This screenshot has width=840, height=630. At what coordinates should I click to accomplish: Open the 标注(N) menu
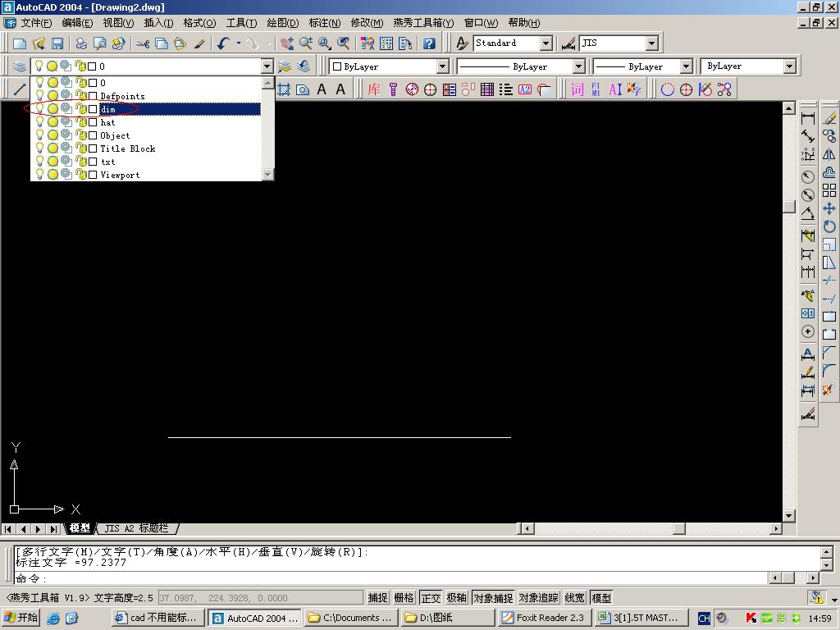[324, 22]
